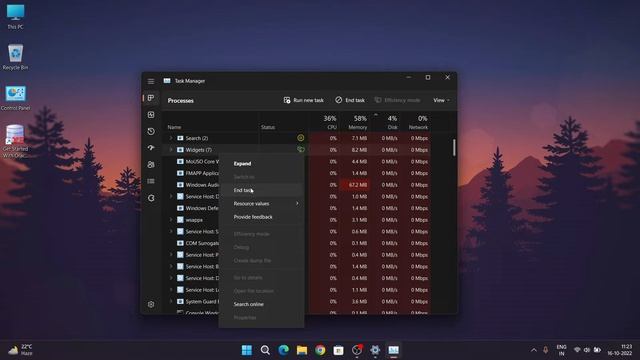Launch Google Chrome from the taskbar
This screenshot has height=360, width=640.
[x=320, y=350]
